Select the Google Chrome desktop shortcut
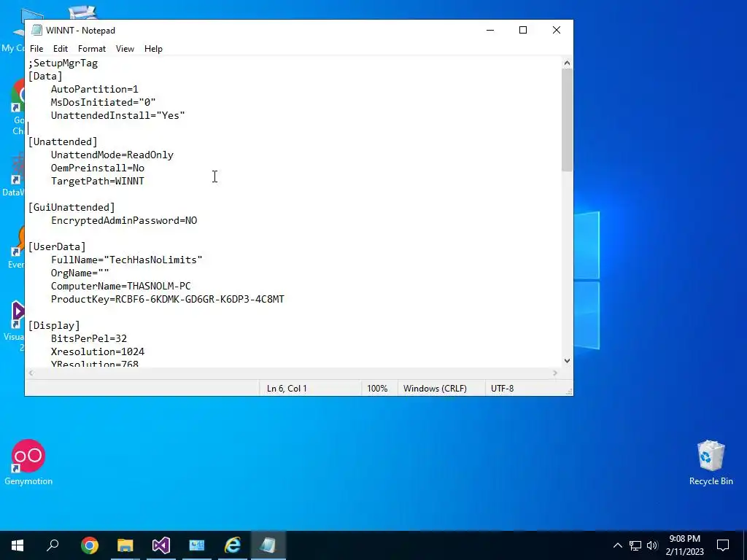 18,107
